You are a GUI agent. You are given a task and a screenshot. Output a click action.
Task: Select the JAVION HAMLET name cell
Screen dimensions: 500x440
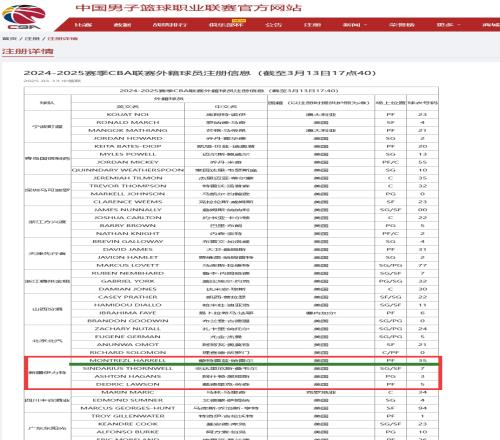point(128,257)
